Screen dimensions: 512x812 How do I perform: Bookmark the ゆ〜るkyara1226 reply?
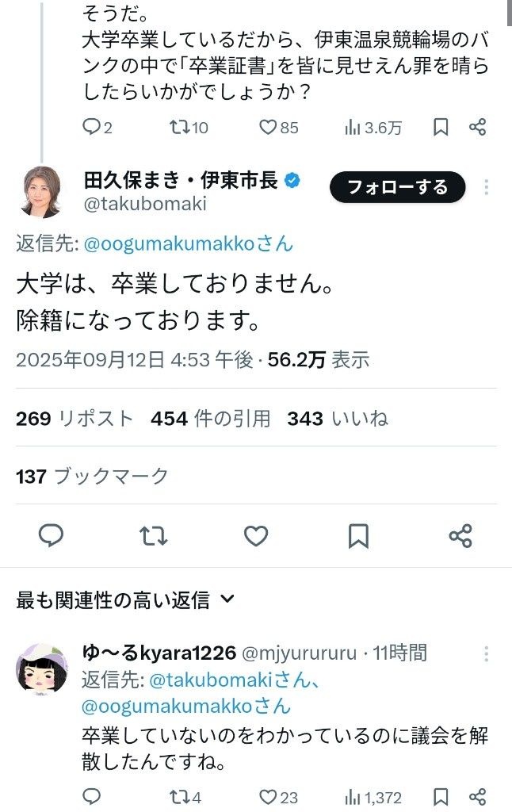coord(441,797)
